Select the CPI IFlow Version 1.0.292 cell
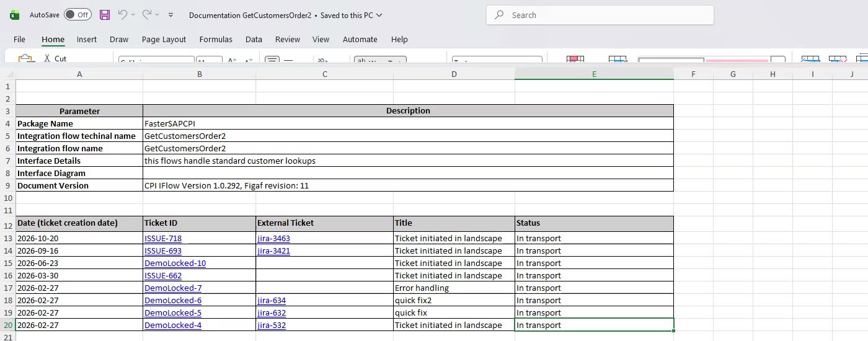This screenshot has height=341, width=868. (x=408, y=185)
